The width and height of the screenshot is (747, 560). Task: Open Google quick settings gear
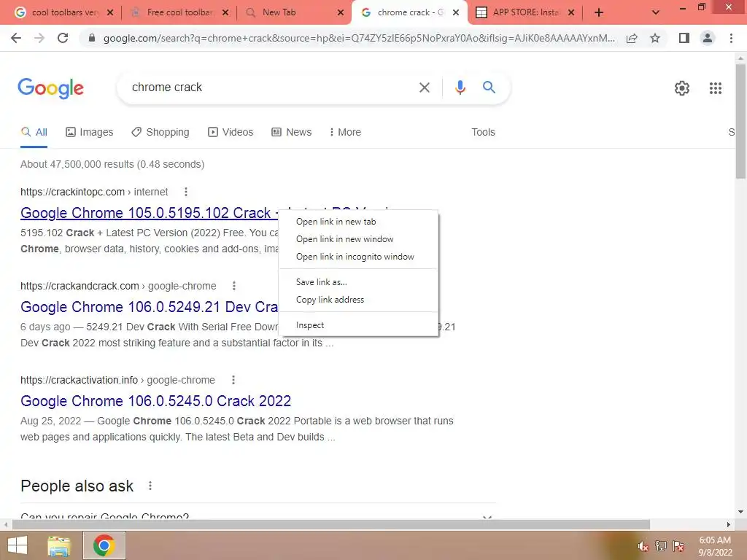pos(682,88)
